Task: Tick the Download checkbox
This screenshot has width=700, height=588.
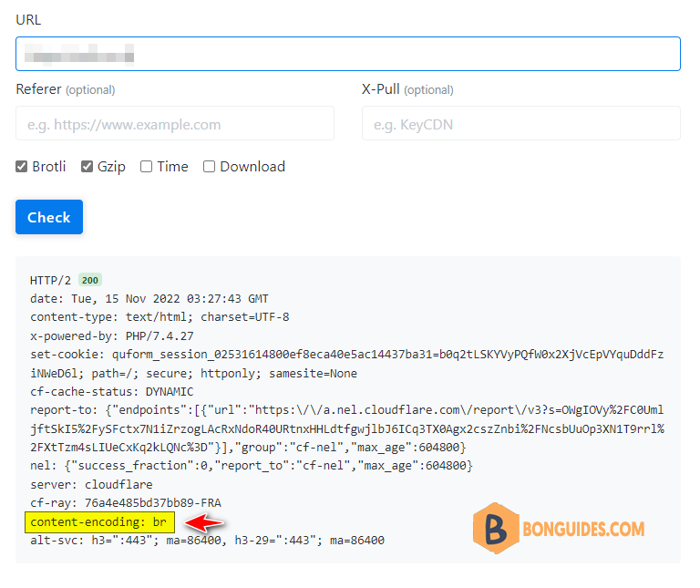Action: pos(209,167)
